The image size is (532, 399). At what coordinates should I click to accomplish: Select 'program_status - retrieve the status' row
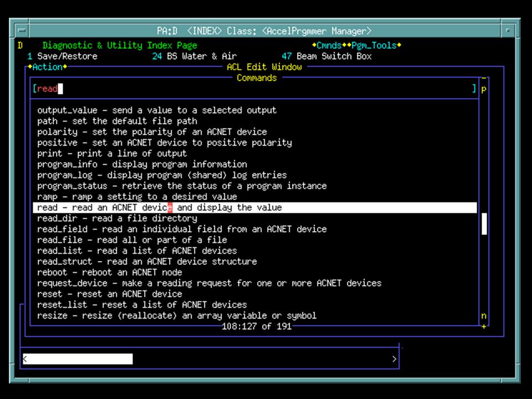point(254,186)
